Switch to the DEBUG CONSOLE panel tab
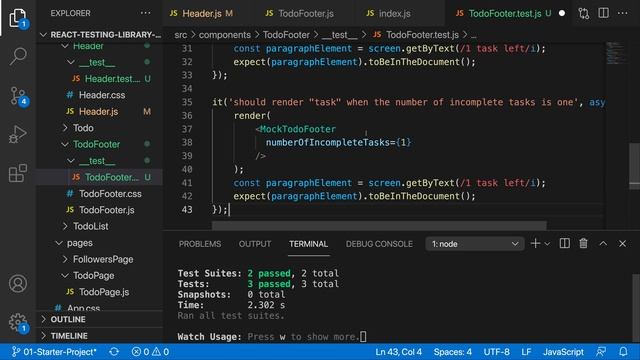This screenshot has height=360, width=640. tap(379, 244)
